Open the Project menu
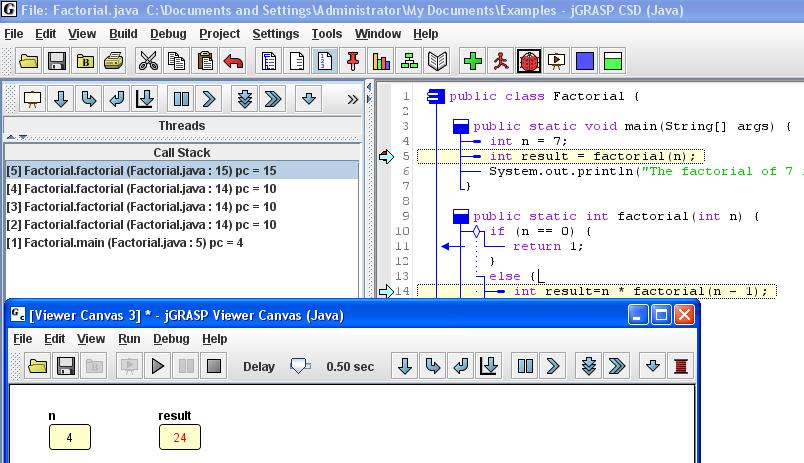Image resolution: width=804 pixels, height=463 pixels. click(x=219, y=34)
